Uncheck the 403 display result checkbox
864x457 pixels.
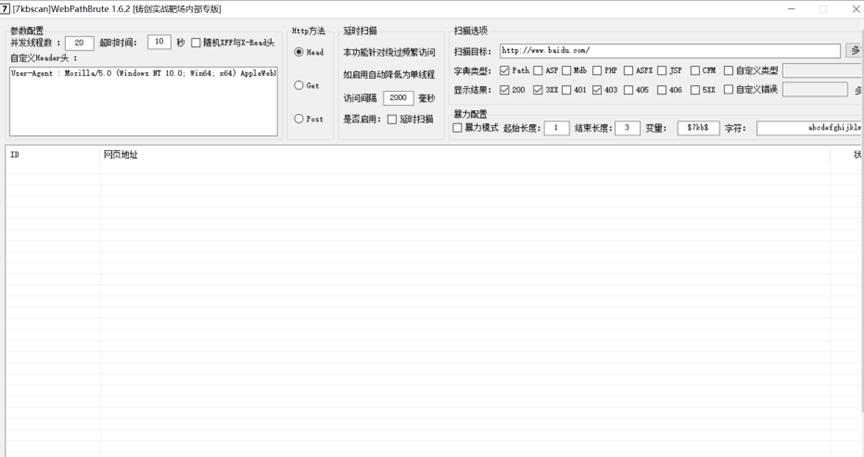click(598, 90)
